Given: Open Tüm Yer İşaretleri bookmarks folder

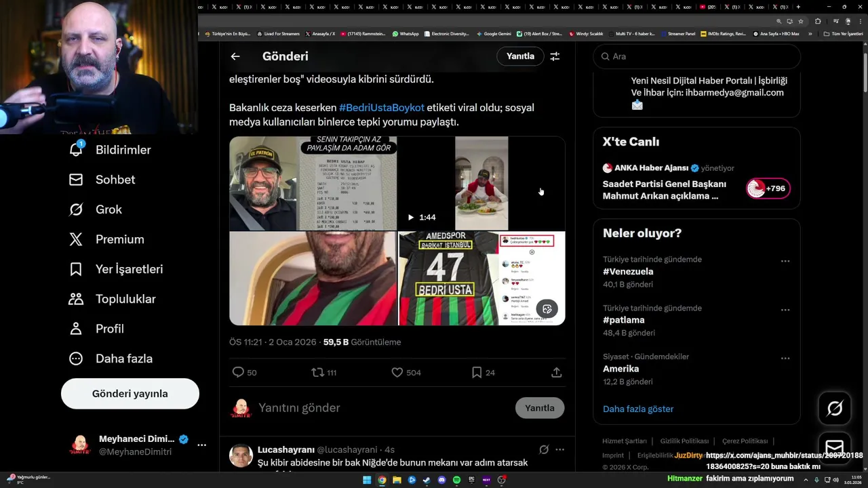Looking at the screenshot, I should tap(844, 33).
